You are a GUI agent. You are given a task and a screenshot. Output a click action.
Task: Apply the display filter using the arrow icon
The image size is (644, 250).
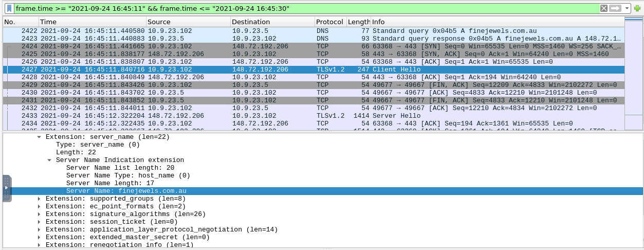(x=616, y=8)
